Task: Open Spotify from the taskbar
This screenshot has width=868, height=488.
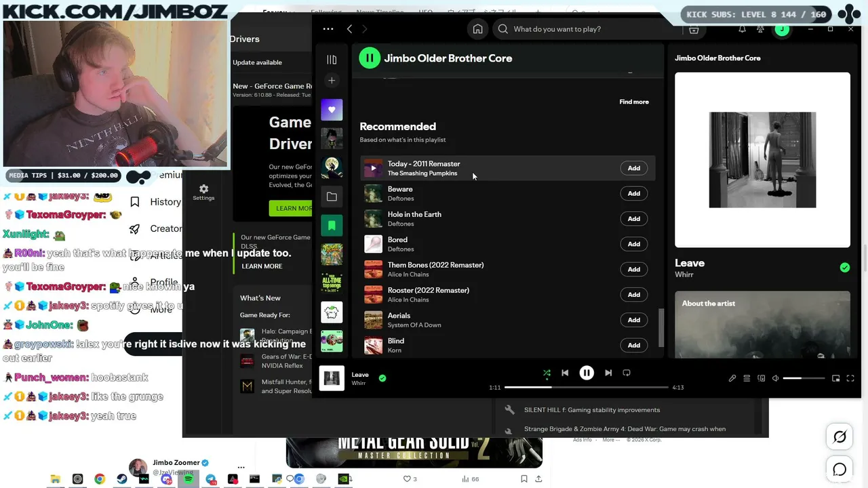Action: click(x=189, y=479)
